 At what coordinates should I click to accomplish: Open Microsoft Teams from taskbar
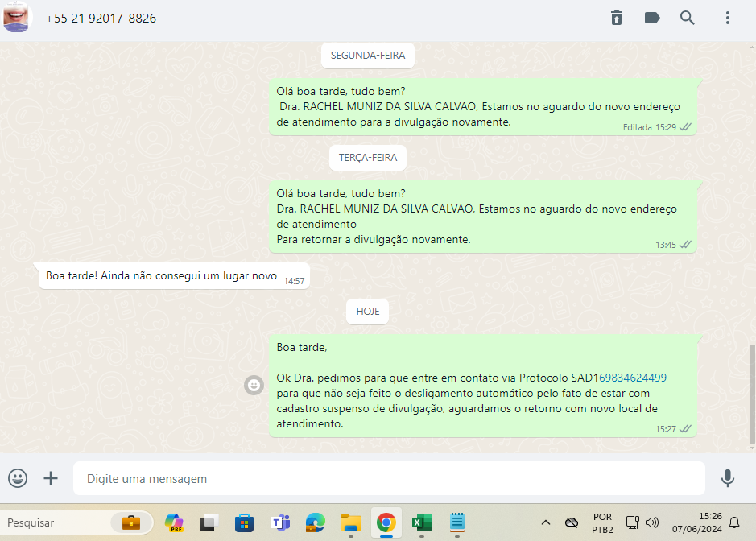click(280, 522)
